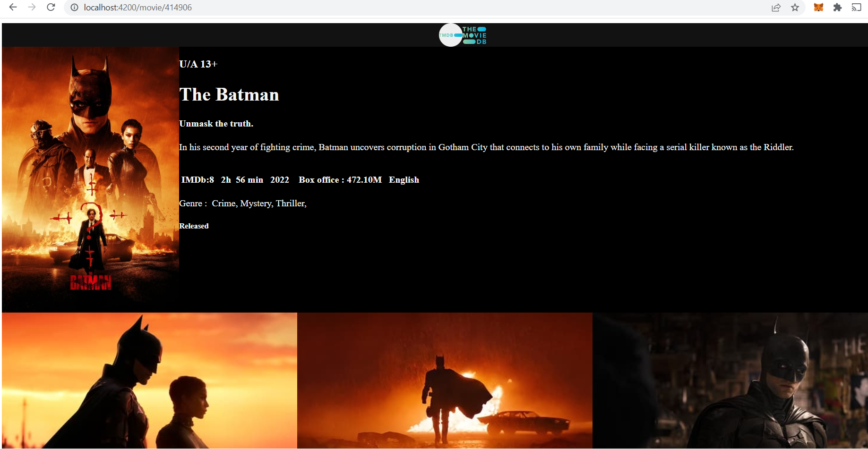Open the browser extensions puzzle icon

pos(837,8)
